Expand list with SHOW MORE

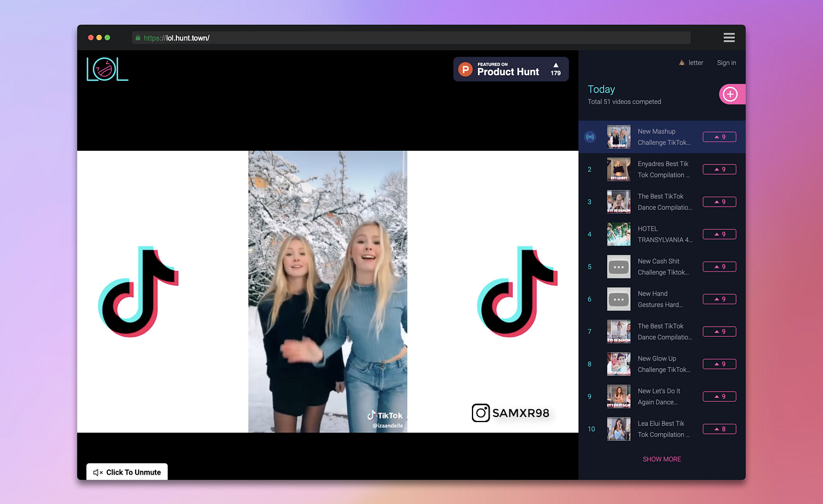pyautogui.click(x=662, y=459)
